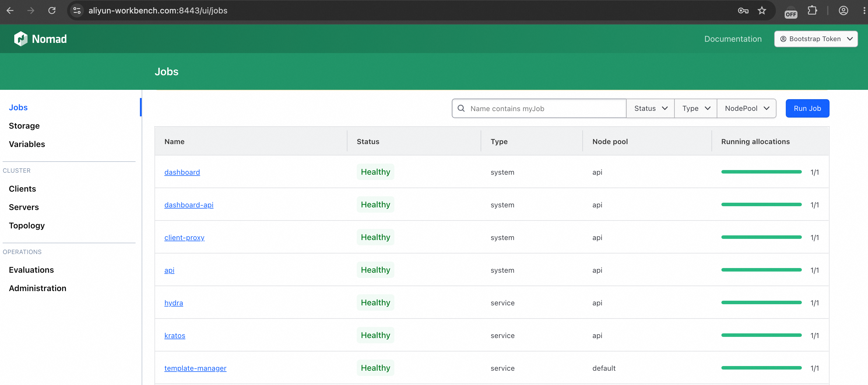Open the extensions puzzle icon

[x=812, y=10]
